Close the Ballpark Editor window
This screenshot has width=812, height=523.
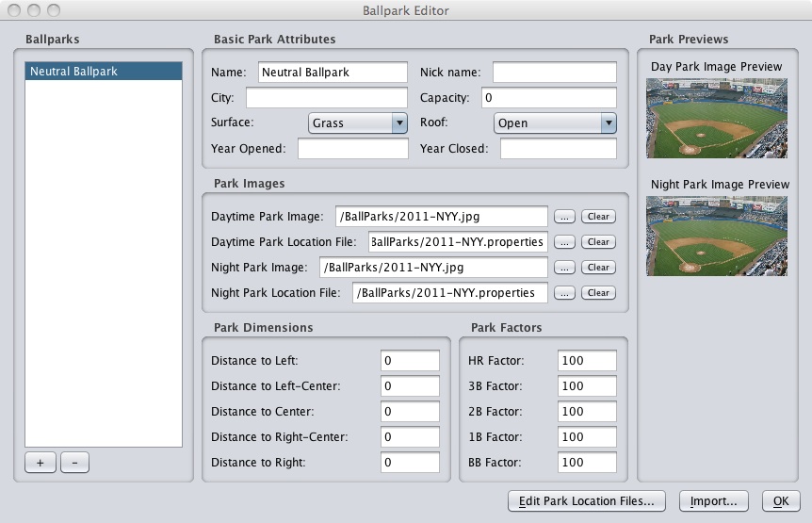14,9
